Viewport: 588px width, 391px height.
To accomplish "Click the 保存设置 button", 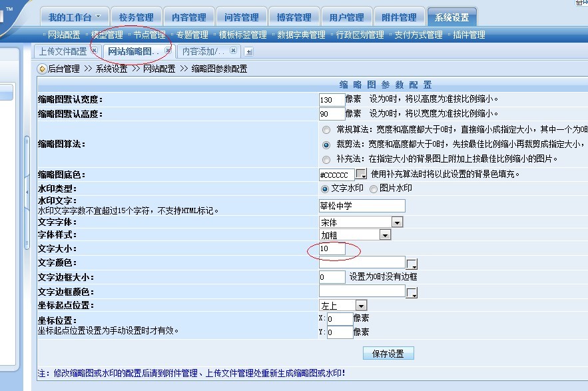I will [x=388, y=354].
